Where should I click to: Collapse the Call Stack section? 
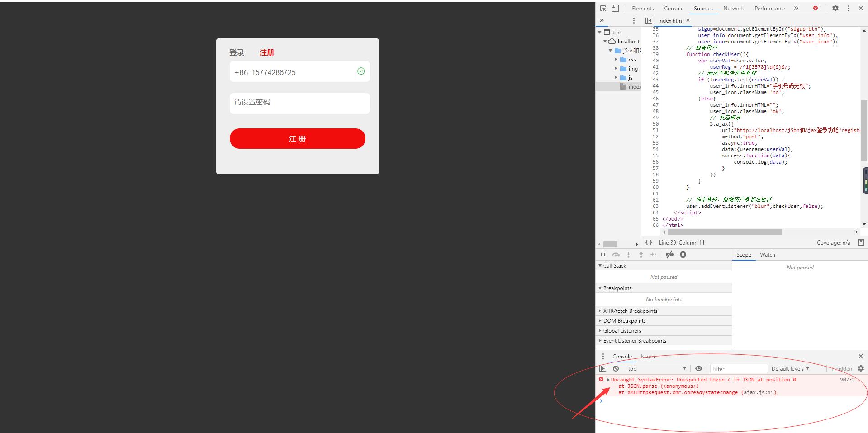(x=664, y=265)
